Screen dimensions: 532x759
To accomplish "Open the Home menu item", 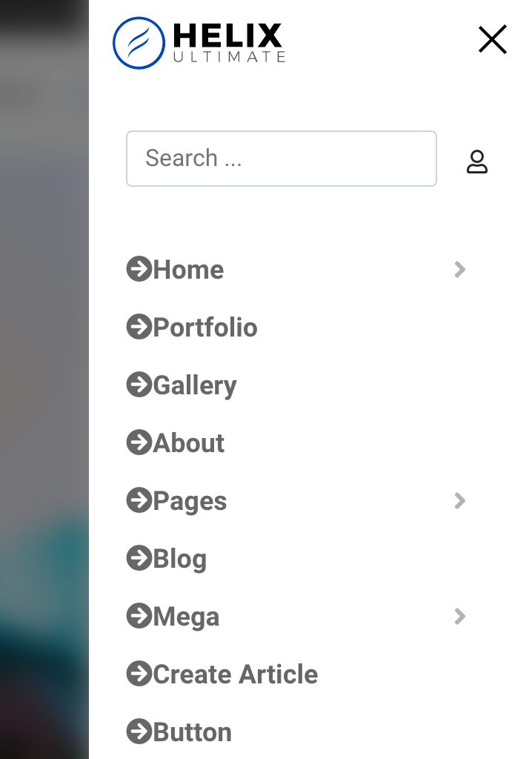I will pyautogui.click(x=188, y=270).
